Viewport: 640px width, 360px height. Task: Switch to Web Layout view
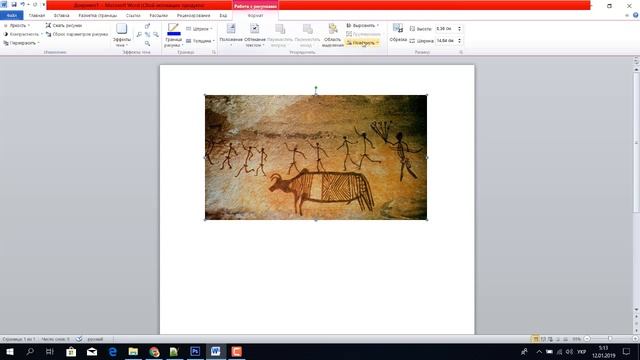pyautogui.click(x=550, y=339)
